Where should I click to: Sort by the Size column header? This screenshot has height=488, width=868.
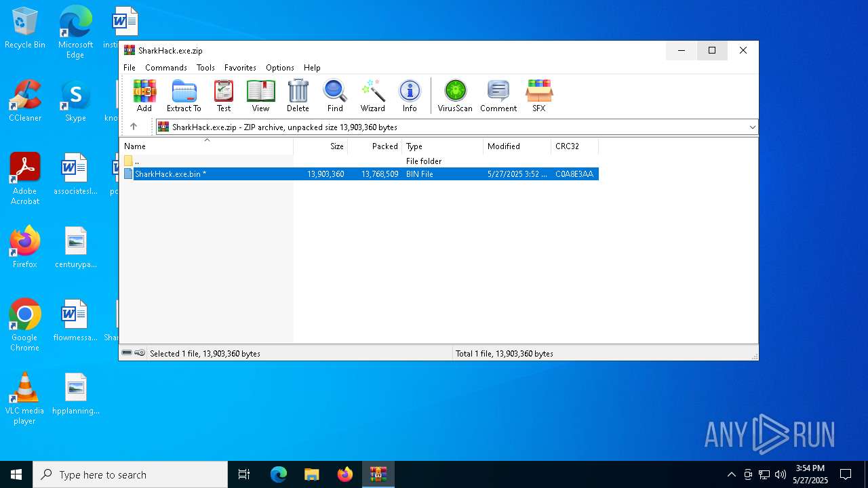tap(321, 146)
